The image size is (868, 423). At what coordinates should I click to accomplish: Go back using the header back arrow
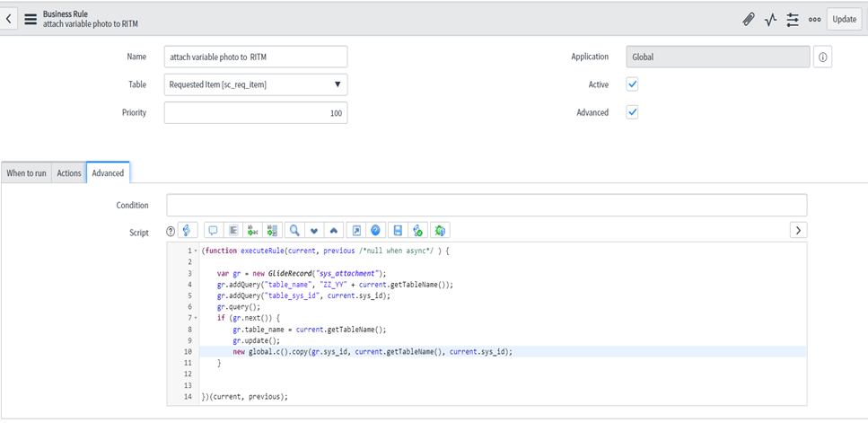tap(8, 19)
